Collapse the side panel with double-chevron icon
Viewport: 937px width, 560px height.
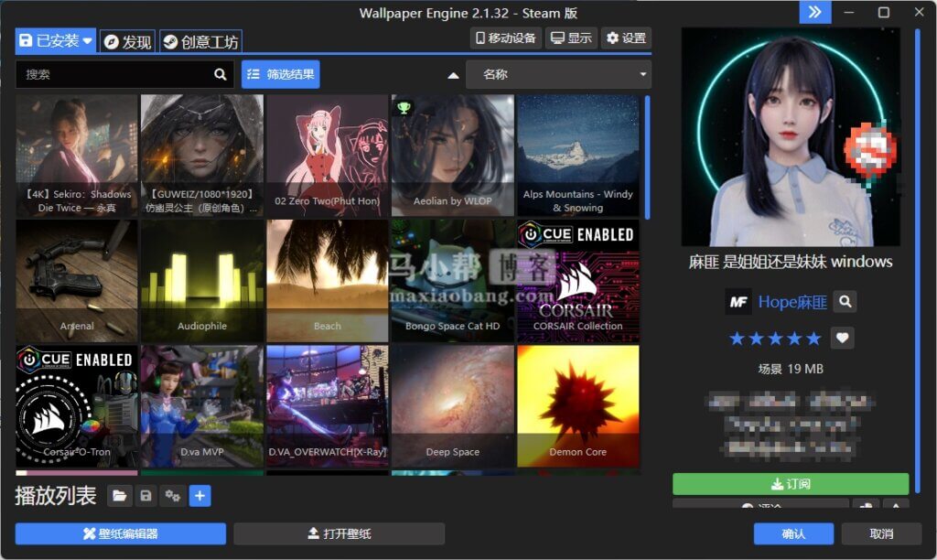[815, 12]
